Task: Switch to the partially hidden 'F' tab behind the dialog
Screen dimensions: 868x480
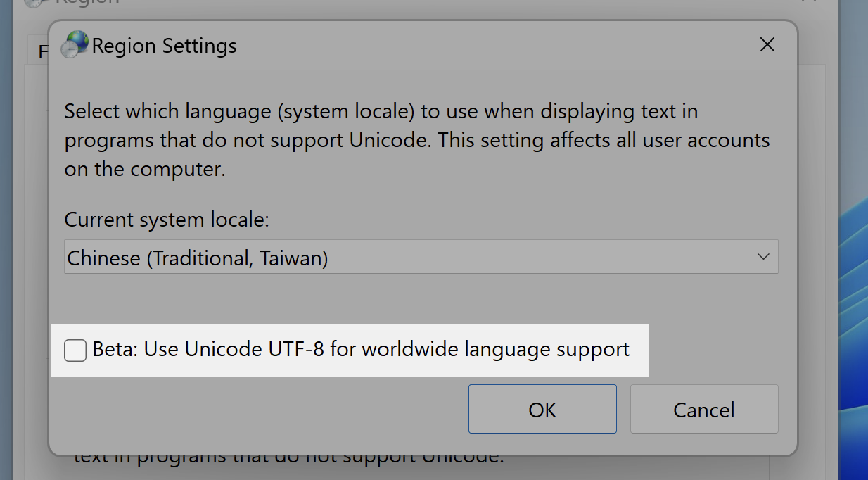Action: 41,51
